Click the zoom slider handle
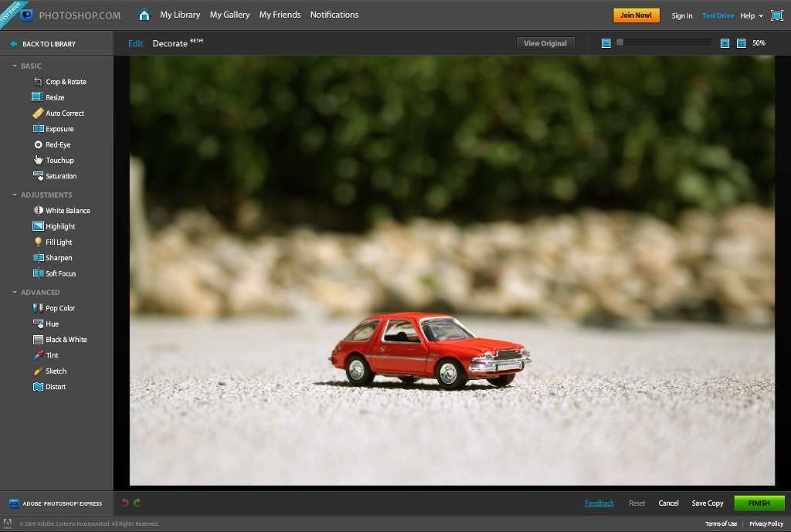This screenshot has width=791, height=532. coord(620,43)
